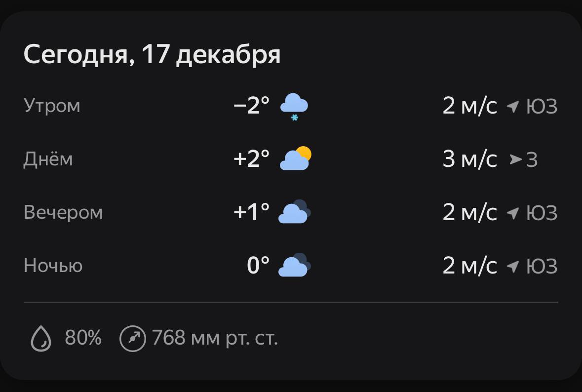Select the "Сегодня, 17 декабря" heading
The height and width of the screenshot is (392, 582).
pyautogui.click(x=152, y=54)
